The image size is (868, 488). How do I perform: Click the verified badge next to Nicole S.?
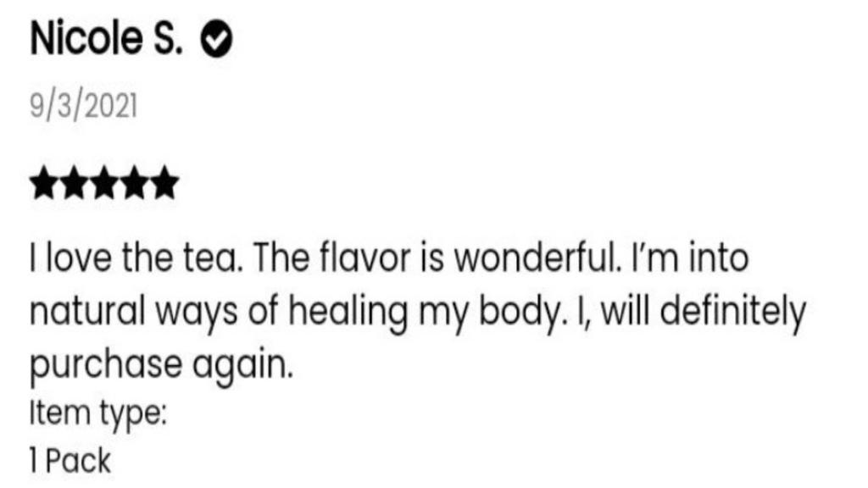(218, 41)
